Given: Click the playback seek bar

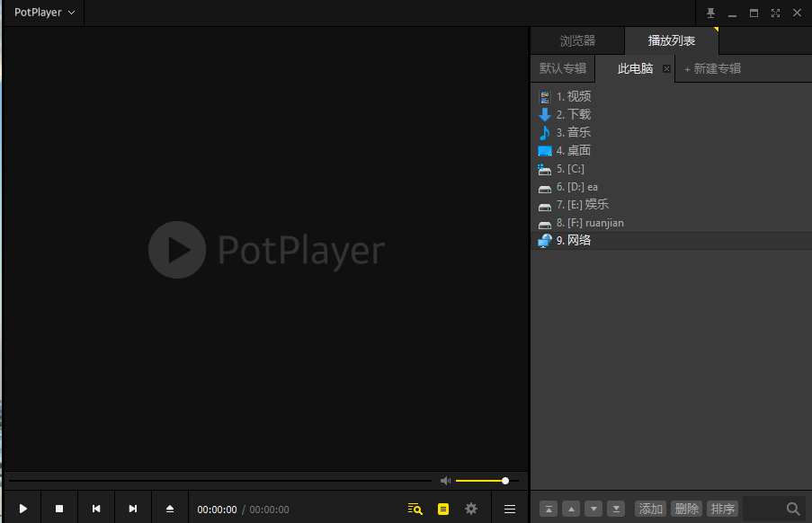Looking at the screenshot, I should 220,481.
